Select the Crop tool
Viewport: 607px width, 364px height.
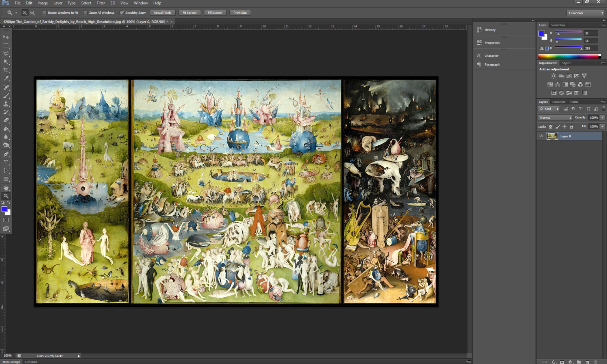6,70
